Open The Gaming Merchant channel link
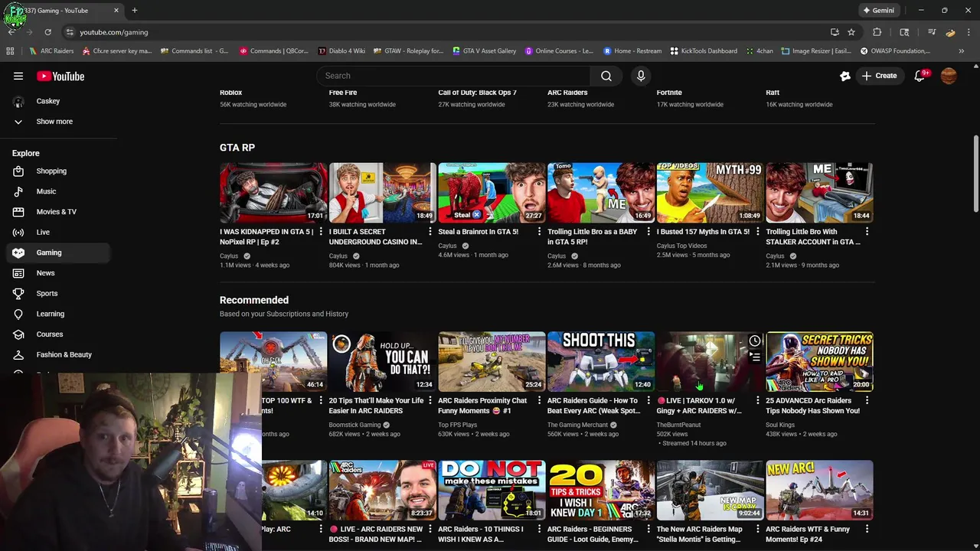980x551 pixels. coord(577,425)
